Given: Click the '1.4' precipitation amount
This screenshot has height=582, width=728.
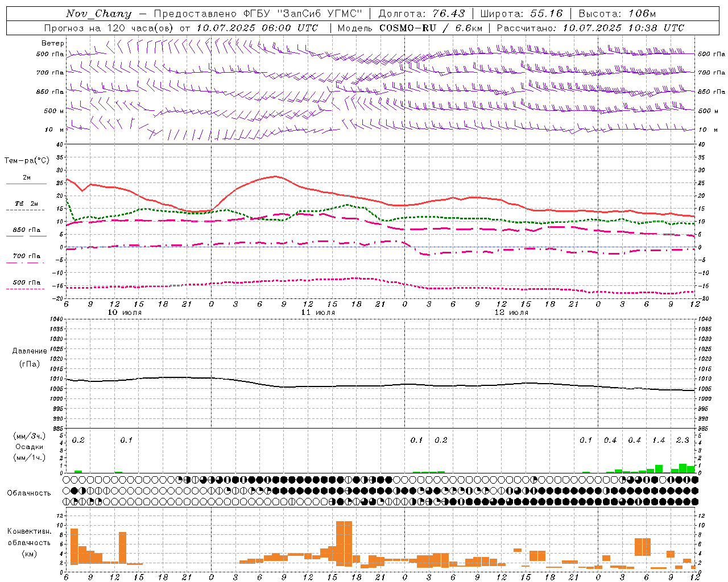Looking at the screenshot, I should [659, 440].
